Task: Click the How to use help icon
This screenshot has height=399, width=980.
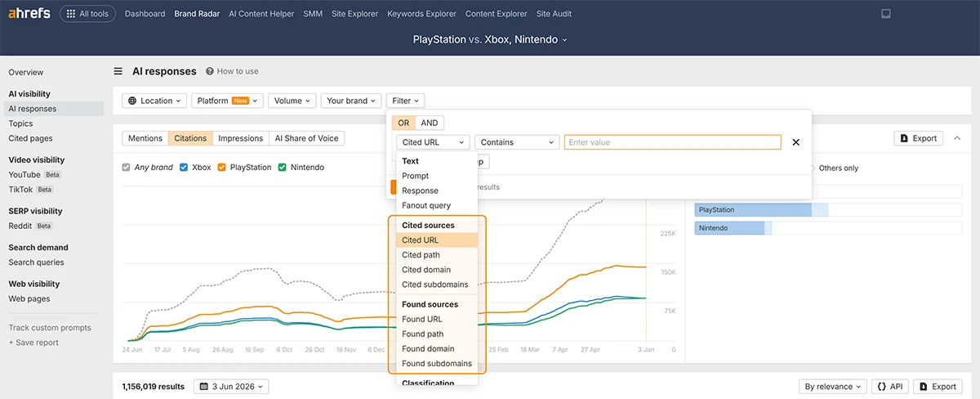Action: [x=210, y=71]
